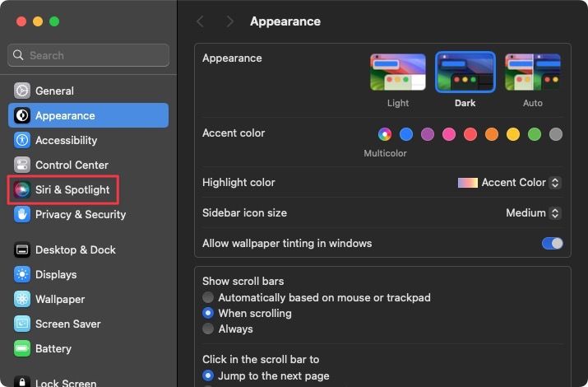Open Desktop & Dock icon in sidebar
Screen dimensions: 588x387
[21, 249]
